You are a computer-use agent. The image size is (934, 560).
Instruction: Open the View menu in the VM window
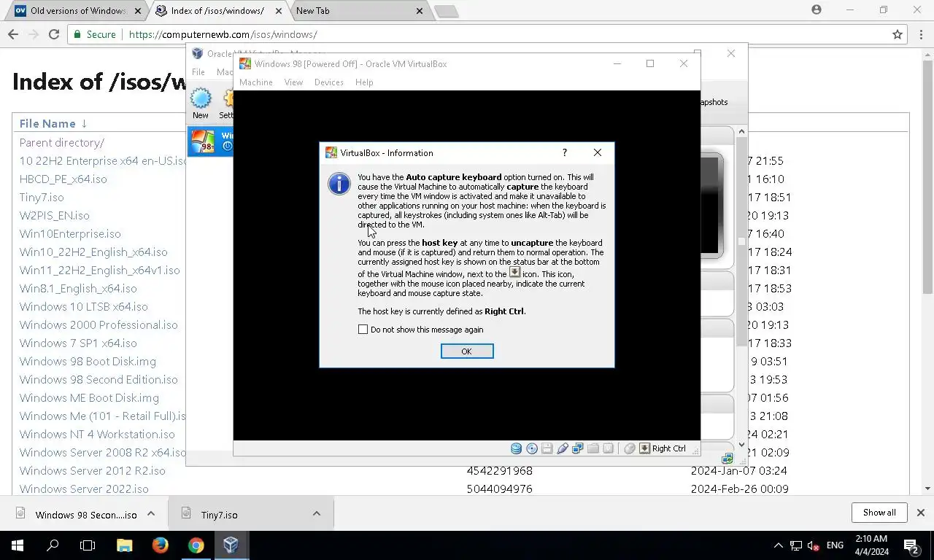tap(293, 82)
